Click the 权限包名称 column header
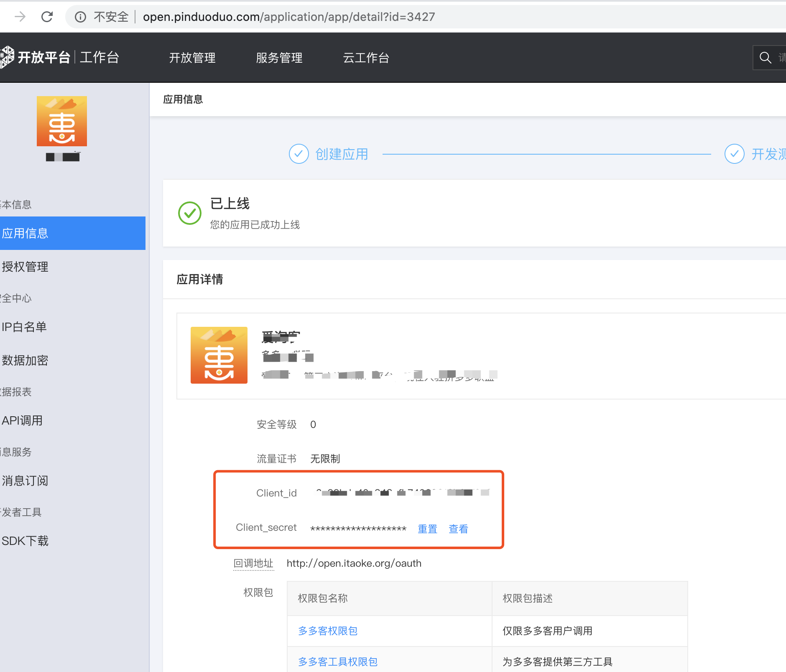 tap(323, 598)
